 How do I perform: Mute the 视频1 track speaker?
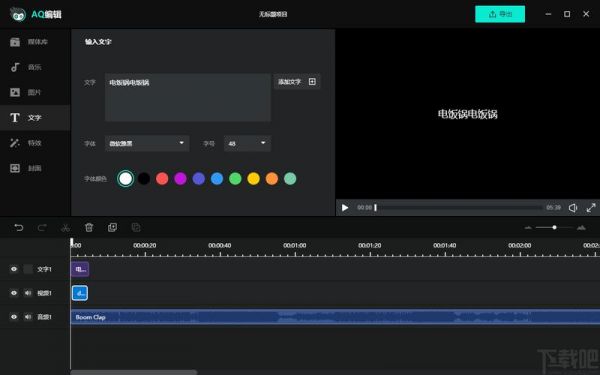(28, 293)
